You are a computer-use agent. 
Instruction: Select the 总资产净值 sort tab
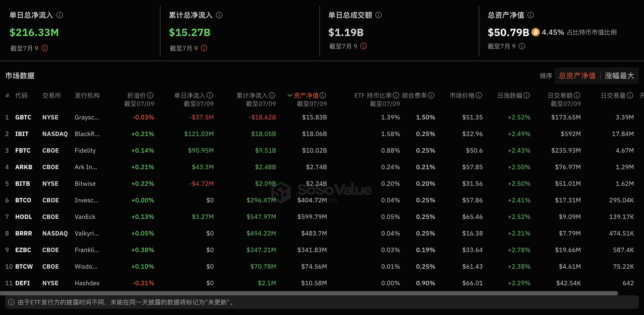click(x=577, y=76)
